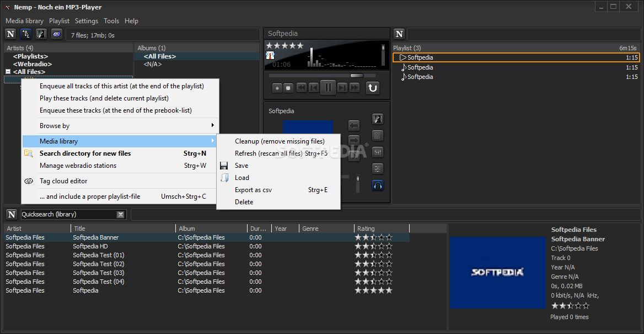Select <All Files> in the Albums list
Image resolution: width=644 pixels, height=334 pixels.
tap(160, 56)
